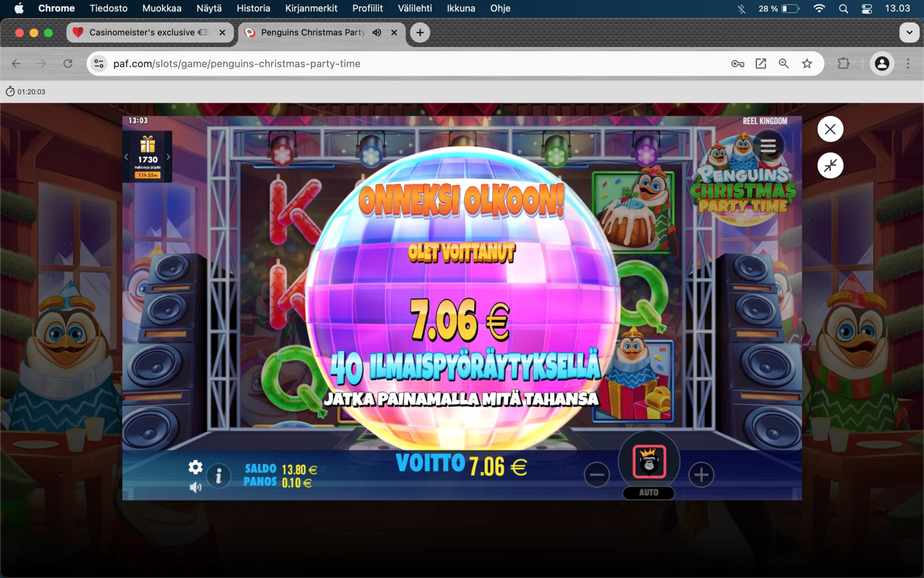Open the Välilehti menu

pos(414,8)
